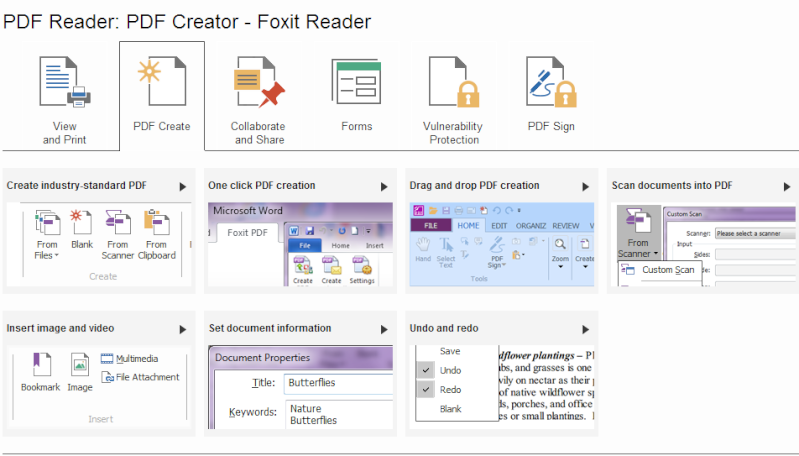Screen dimensions: 799x456
Task: Click the From Clipboard icon
Action: click(156, 234)
